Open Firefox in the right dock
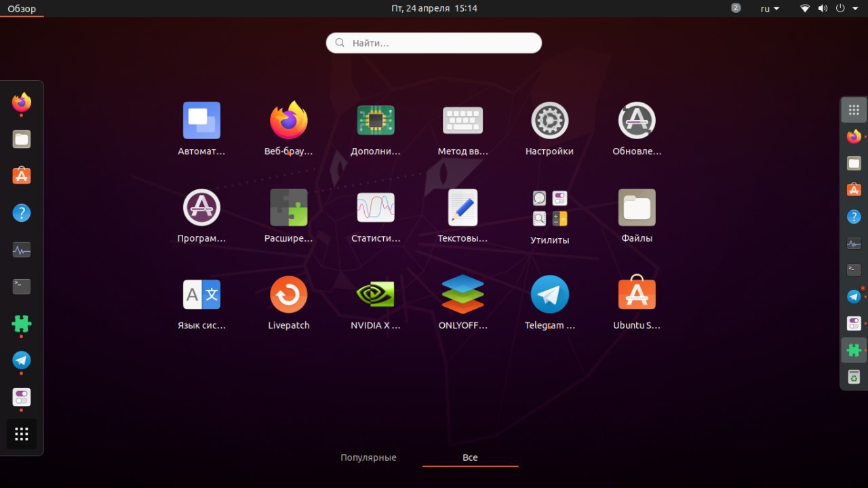 (854, 136)
